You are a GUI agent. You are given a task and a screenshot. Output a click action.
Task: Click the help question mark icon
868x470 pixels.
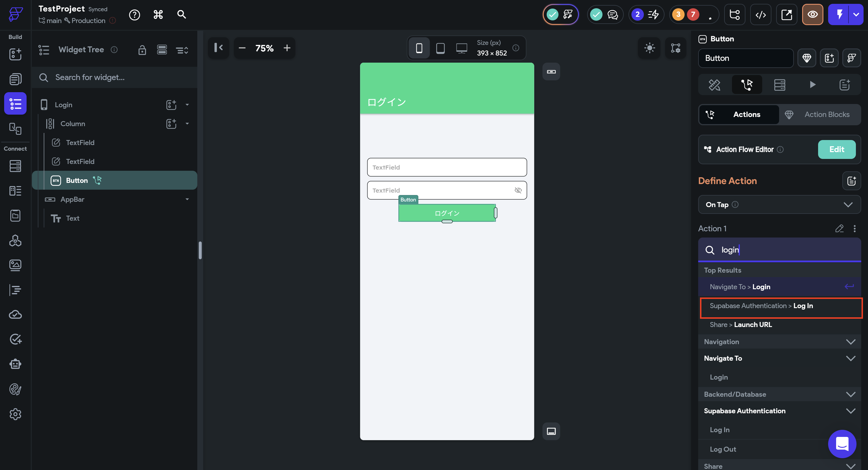134,14
